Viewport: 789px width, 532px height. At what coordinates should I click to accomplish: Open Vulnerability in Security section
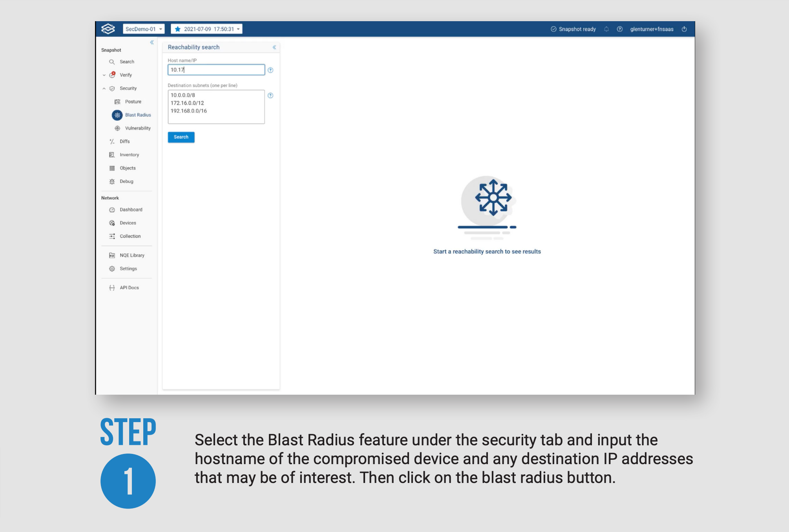[x=137, y=128]
